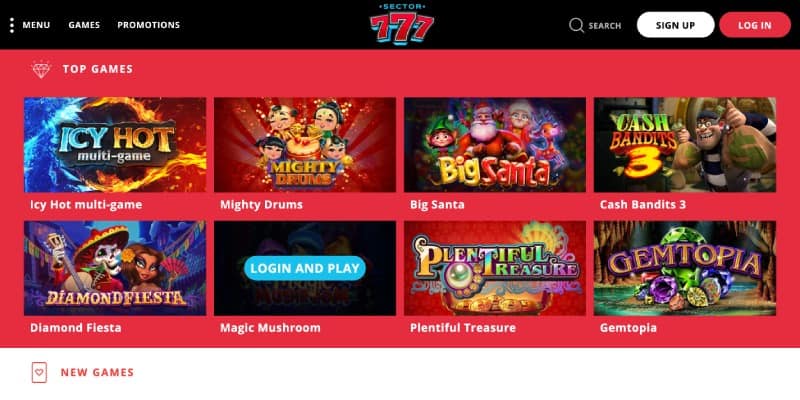Open the Cash Bandits 3 thumbnail

tap(685, 144)
